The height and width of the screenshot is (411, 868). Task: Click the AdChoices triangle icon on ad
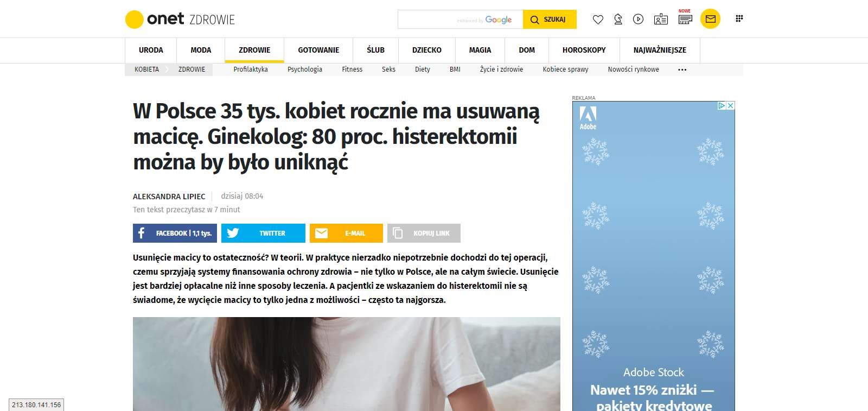click(x=722, y=105)
